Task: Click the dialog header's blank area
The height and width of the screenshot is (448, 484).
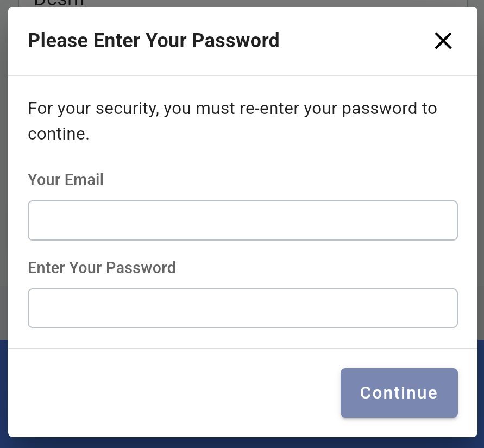Action: (x=353, y=41)
